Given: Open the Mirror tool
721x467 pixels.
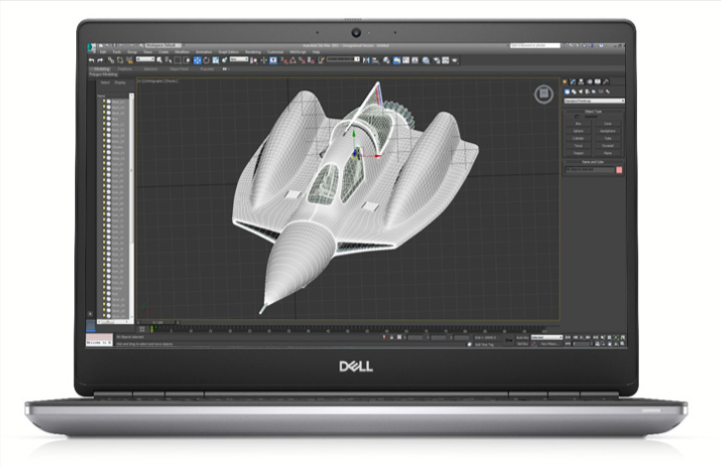Looking at the screenshot, I should coord(366,60).
